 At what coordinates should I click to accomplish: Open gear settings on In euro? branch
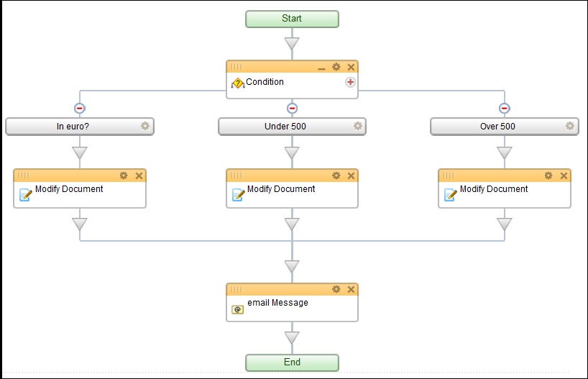tap(145, 126)
